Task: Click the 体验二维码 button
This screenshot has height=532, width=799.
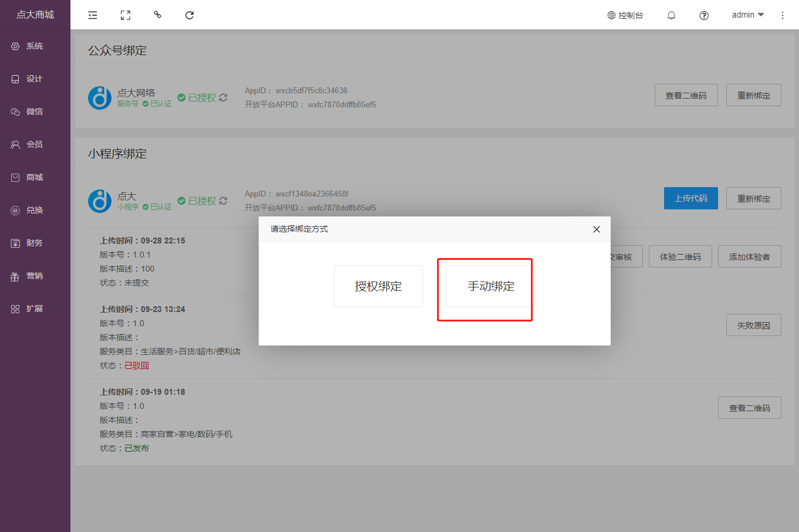Action: pyautogui.click(x=680, y=256)
